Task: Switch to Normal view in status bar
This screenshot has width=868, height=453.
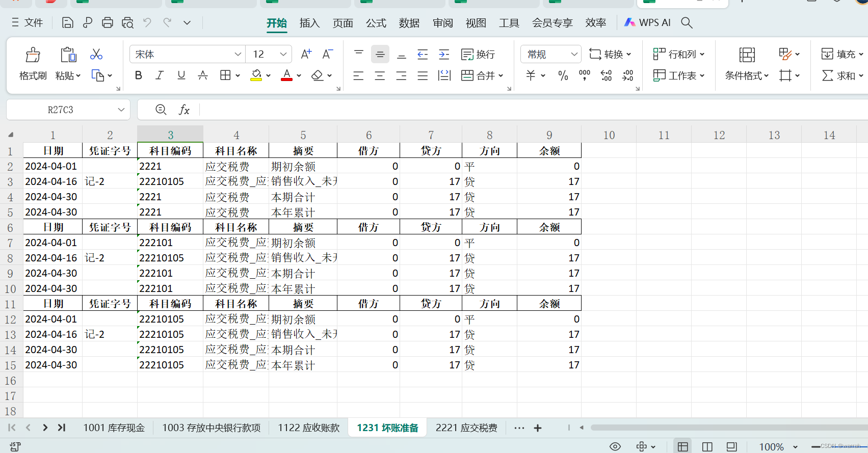Action: pyautogui.click(x=683, y=446)
